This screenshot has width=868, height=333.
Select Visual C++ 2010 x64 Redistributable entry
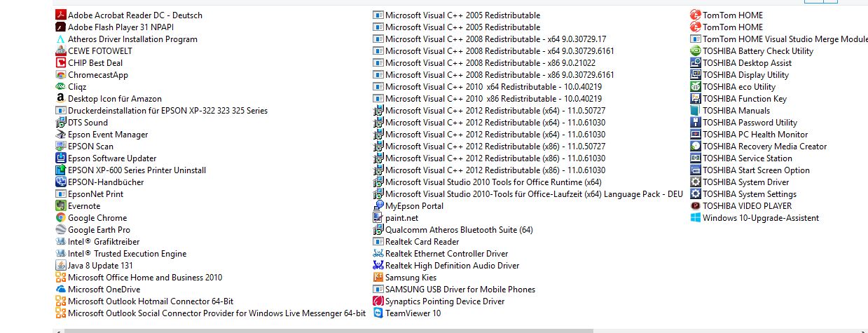(488, 86)
